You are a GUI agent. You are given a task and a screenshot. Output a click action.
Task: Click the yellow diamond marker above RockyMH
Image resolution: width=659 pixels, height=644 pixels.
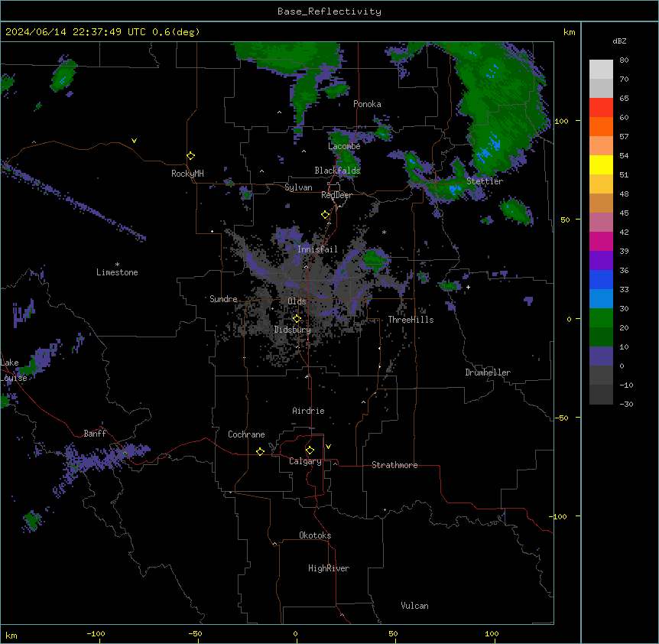190,156
